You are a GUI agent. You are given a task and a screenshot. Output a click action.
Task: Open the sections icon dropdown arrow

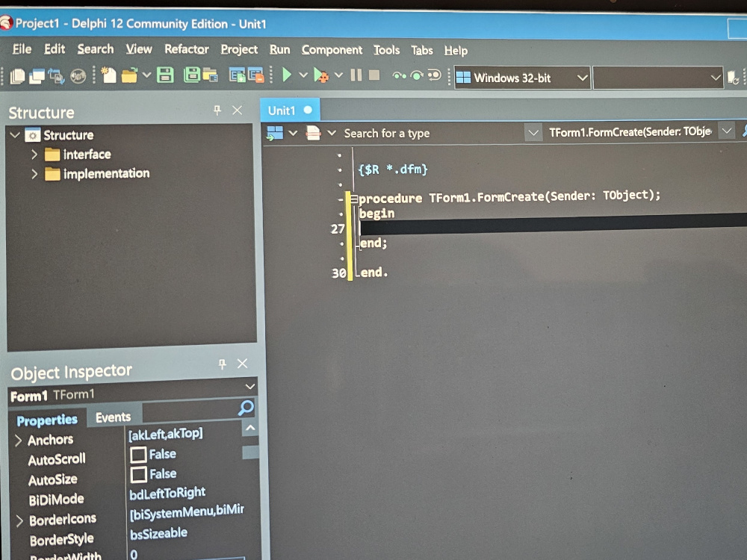(x=293, y=133)
